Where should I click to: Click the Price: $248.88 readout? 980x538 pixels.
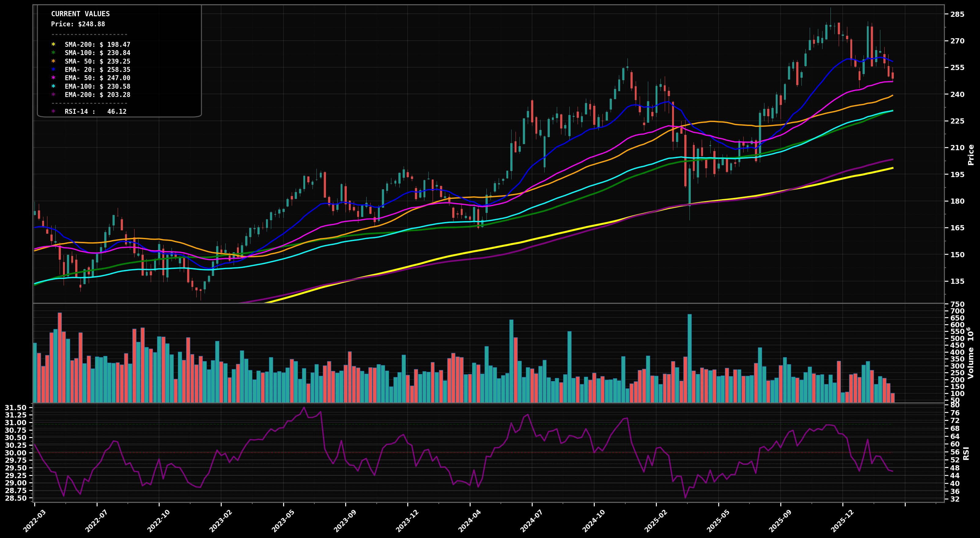78,24
